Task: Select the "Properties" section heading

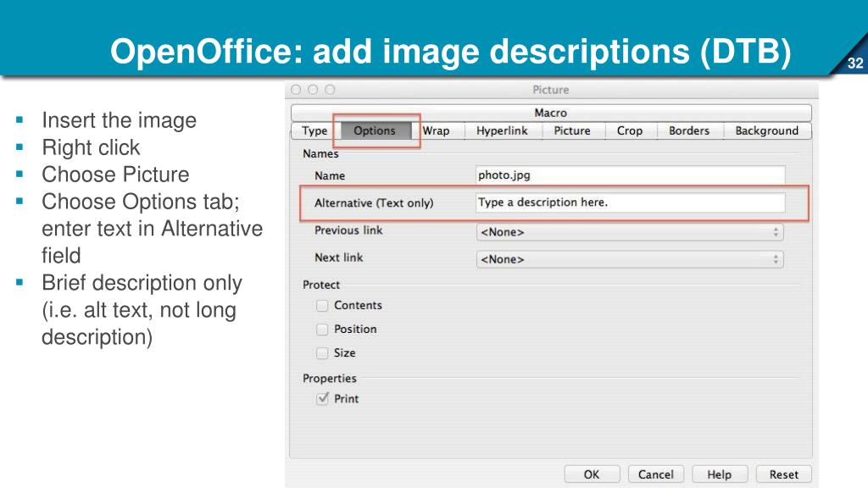Action: pos(330,379)
